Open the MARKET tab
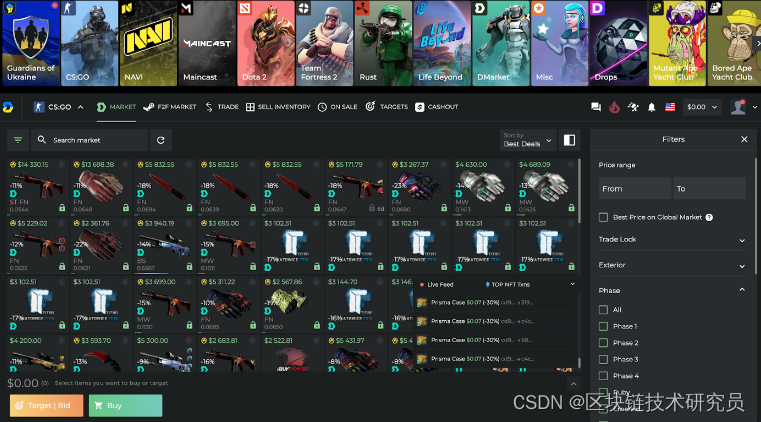Screen dimensions: 761x422 click(x=116, y=107)
